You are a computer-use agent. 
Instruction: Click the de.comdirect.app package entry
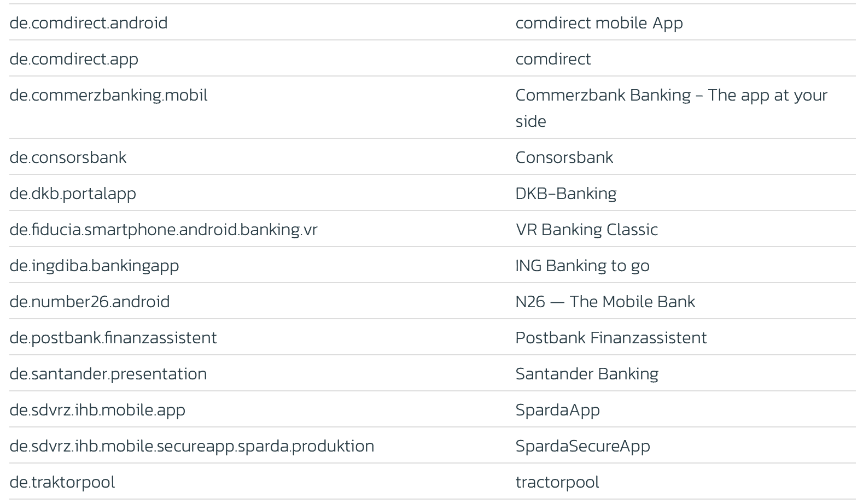74,59
